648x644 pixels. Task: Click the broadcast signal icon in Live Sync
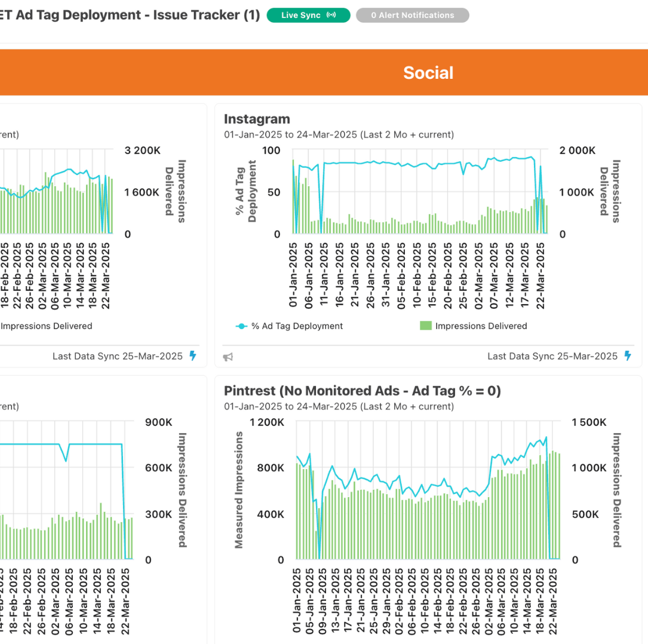(x=331, y=16)
